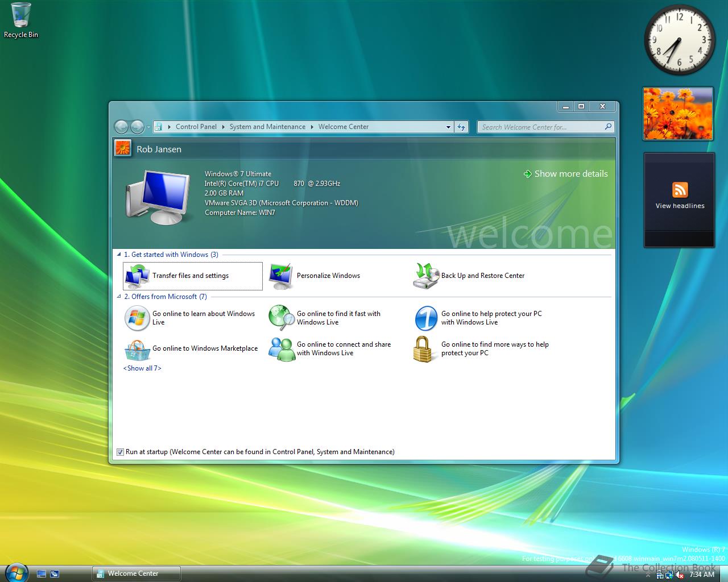Click the RSS feed icon in the Feed Headlines gadget
The image size is (728, 582).
680,190
